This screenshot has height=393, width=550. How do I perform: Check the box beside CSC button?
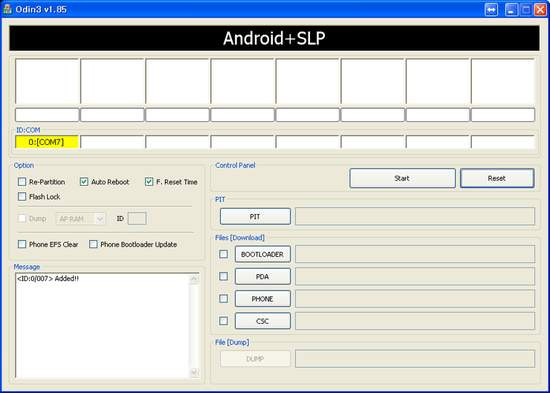(223, 321)
